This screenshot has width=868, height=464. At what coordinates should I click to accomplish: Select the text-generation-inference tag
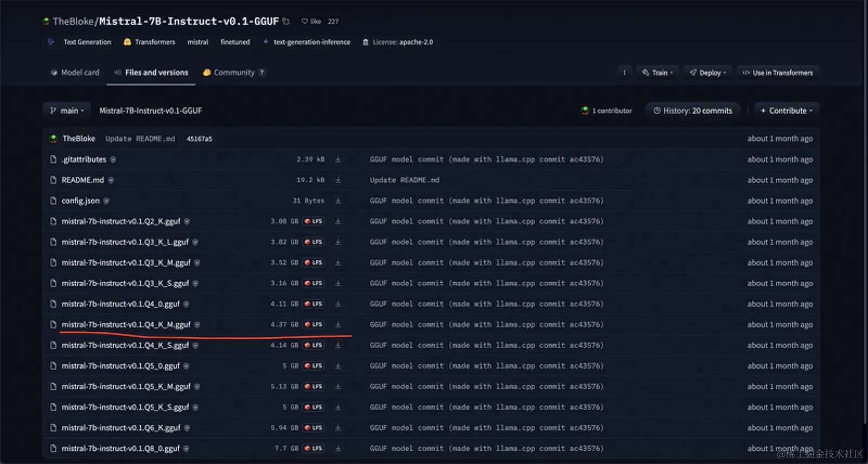click(307, 42)
